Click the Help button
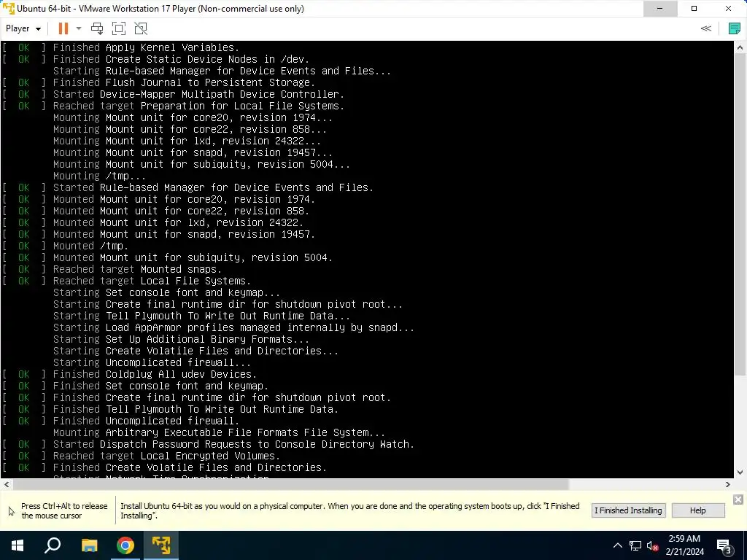Screen dimensions: 747x560 point(698,510)
